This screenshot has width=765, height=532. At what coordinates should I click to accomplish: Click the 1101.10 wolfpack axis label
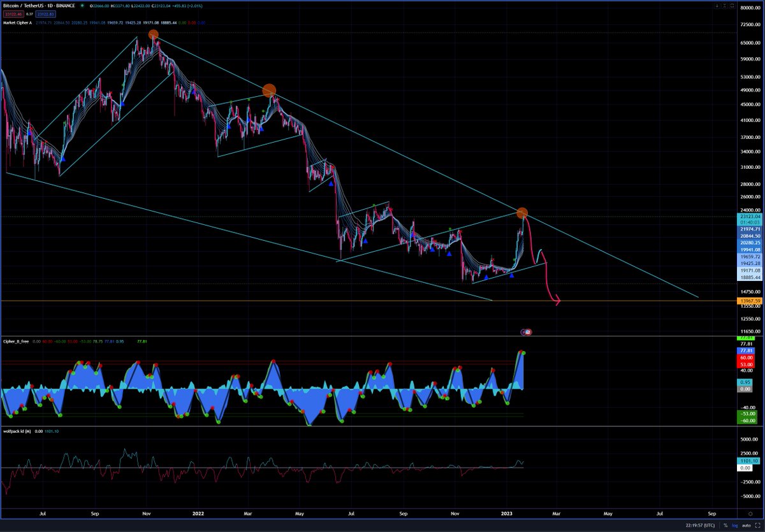[748, 461]
